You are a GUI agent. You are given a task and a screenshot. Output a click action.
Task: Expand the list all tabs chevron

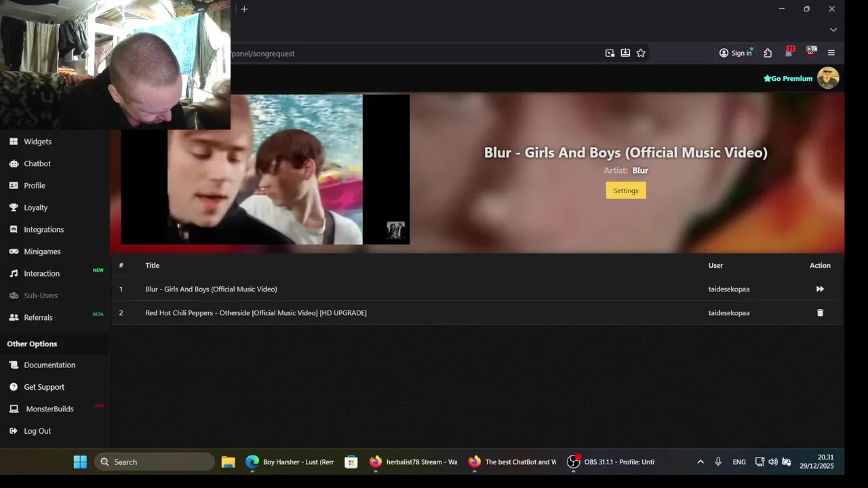(x=833, y=30)
